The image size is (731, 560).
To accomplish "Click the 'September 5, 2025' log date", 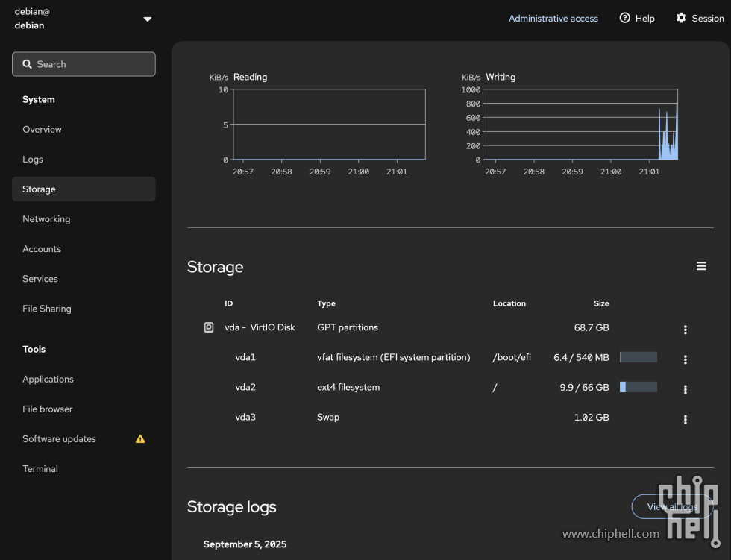I will click(x=245, y=544).
